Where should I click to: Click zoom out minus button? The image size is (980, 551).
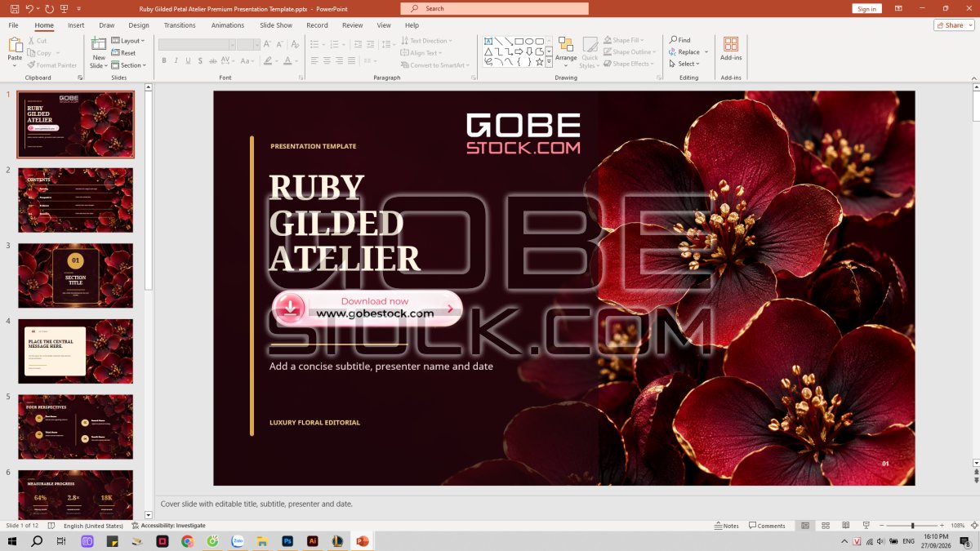[x=881, y=526]
